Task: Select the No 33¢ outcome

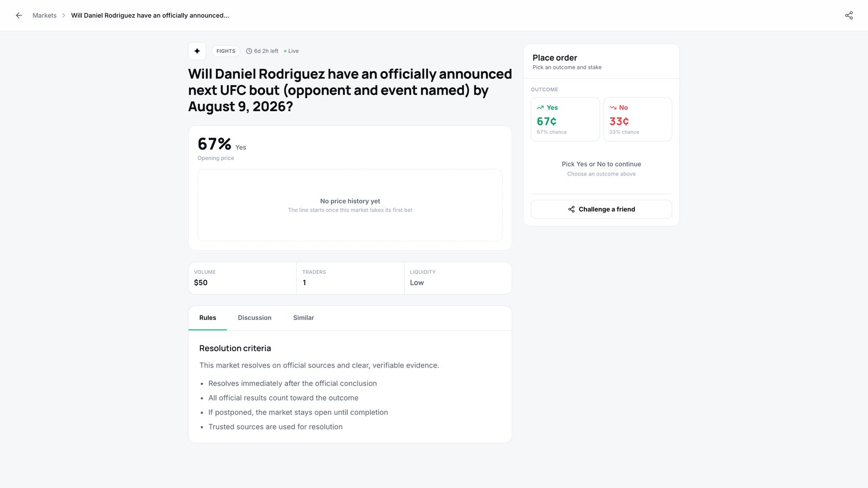Action: (x=638, y=119)
